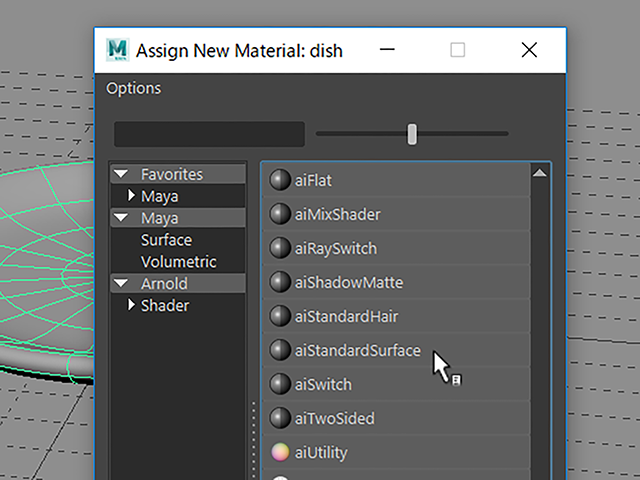The image size is (640, 480).
Task: Click the colorful aiUtility sphere icon
Action: [280, 452]
